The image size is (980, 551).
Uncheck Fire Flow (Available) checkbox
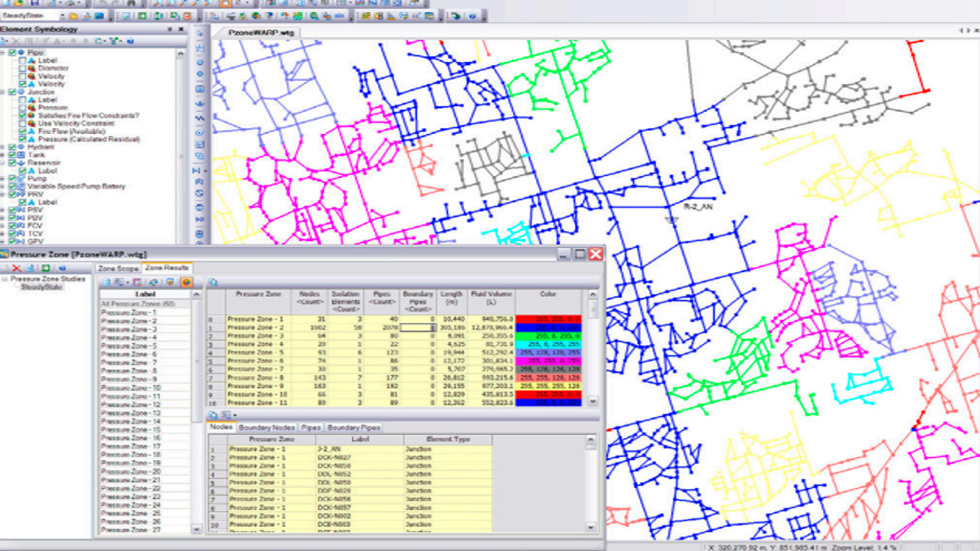(x=22, y=131)
